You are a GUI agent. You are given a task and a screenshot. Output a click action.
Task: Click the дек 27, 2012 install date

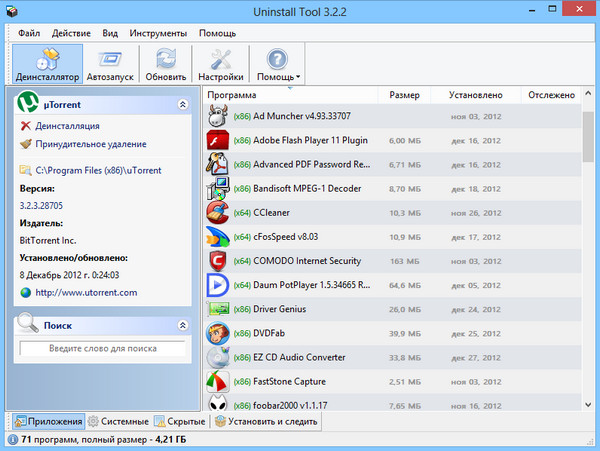[476, 358]
